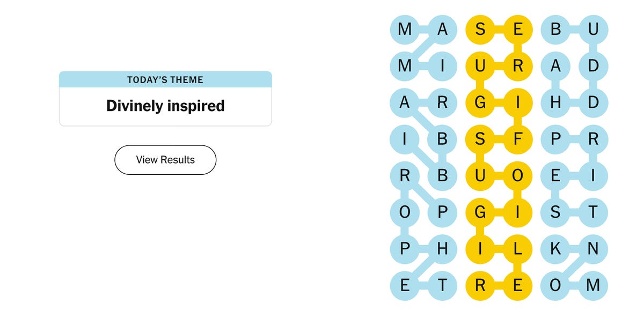This screenshot has height=333, width=644.
Task: Click the T ending PROPHET
Action: (x=442, y=285)
